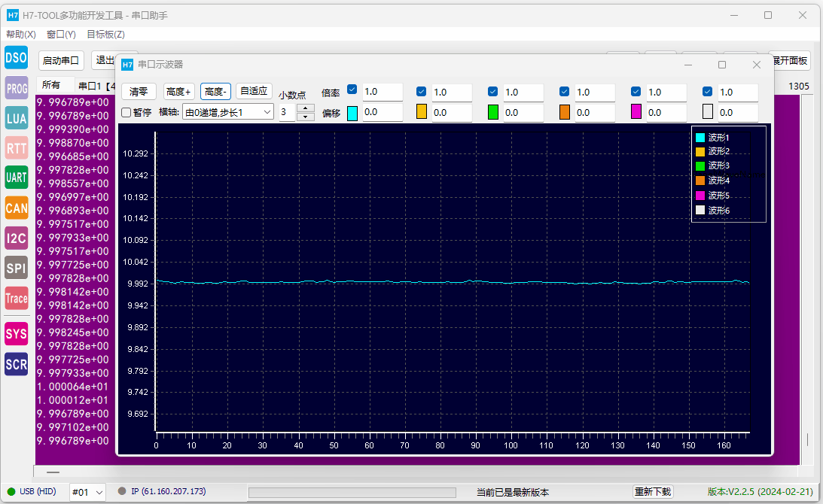Viewport: 823px width, 504px height.
Task: Click waveform 3 偏移 offset input field
Action: click(x=523, y=112)
